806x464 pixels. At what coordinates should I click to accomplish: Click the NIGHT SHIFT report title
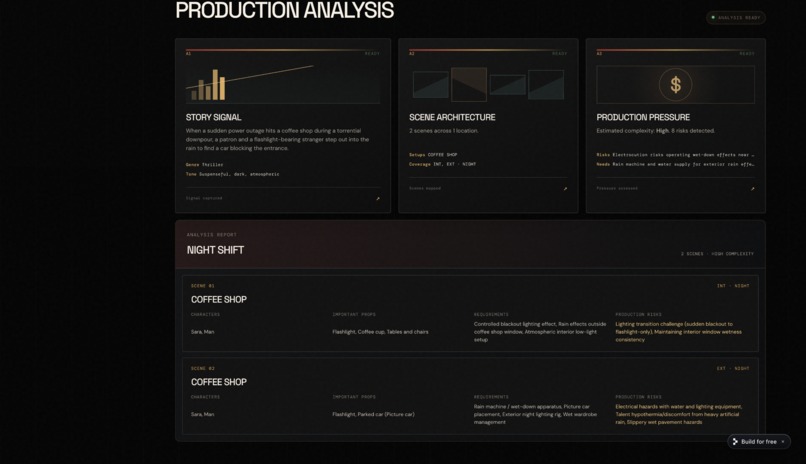click(215, 250)
